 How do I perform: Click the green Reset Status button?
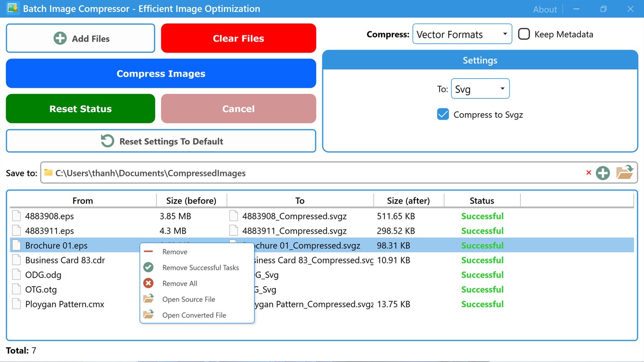click(x=81, y=109)
